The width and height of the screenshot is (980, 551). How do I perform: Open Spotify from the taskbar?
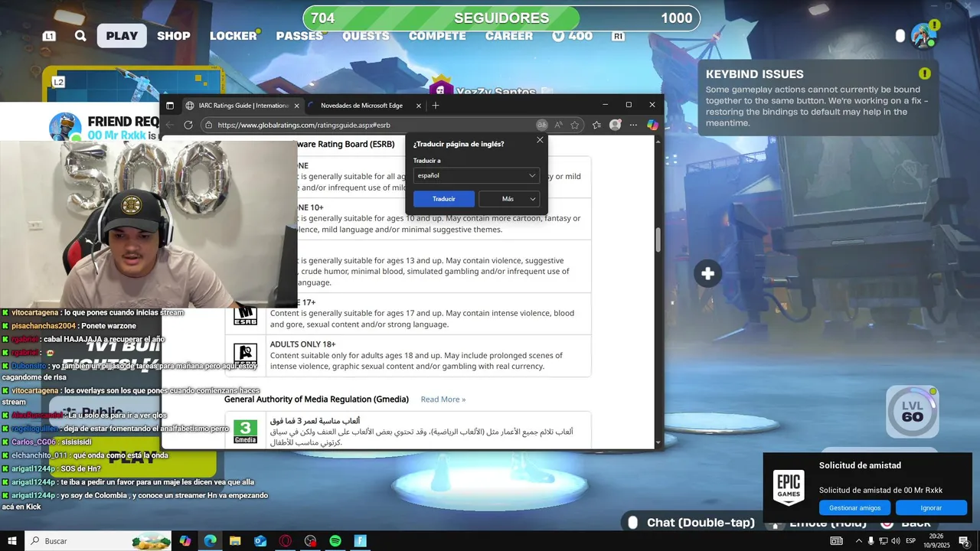(335, 541)
